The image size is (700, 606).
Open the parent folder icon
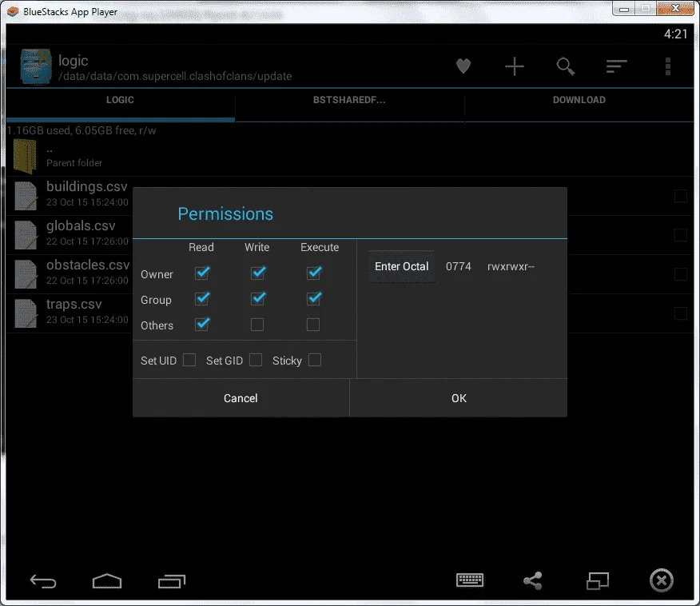pos(25,157)
